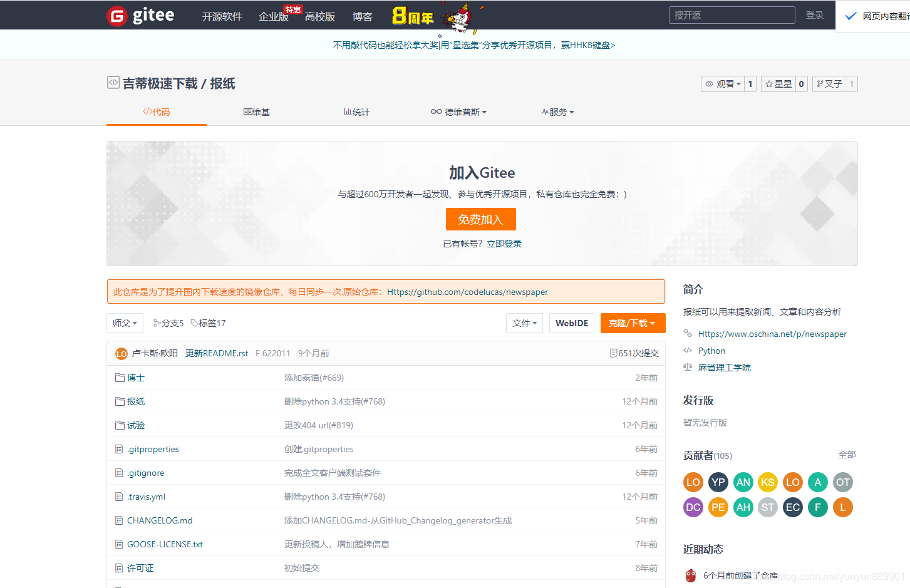The height and width of the screenshot is (588, 910).
Task: Open contributor avatar F
Action: 818,507
